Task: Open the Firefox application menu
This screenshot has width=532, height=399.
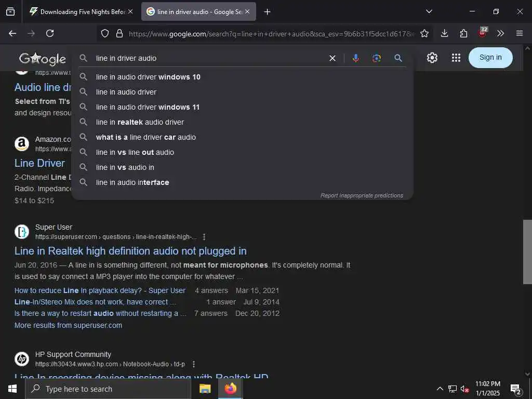Action: tap(520, 33)
